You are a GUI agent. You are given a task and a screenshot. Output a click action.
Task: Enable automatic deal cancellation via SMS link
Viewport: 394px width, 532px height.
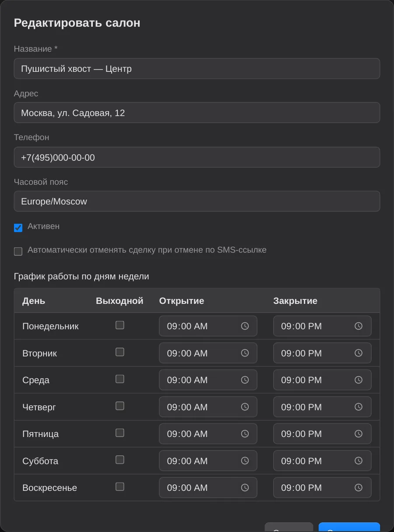18,251
